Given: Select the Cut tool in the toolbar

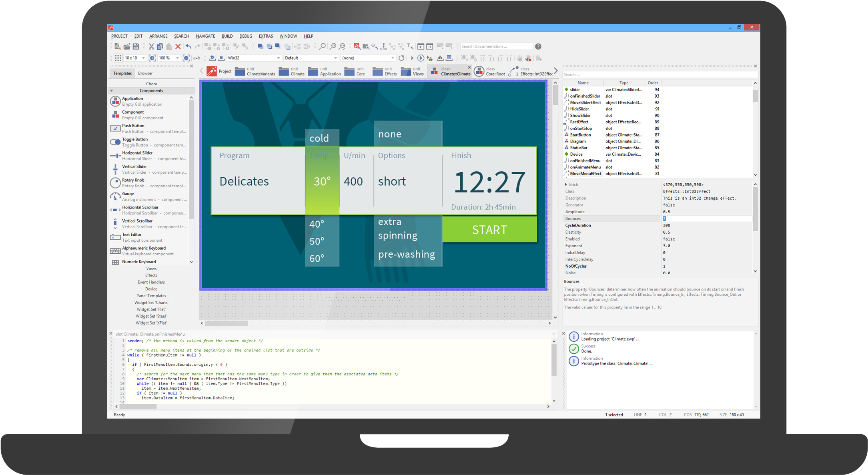Looking at the screenshot, I should point(152,46).
